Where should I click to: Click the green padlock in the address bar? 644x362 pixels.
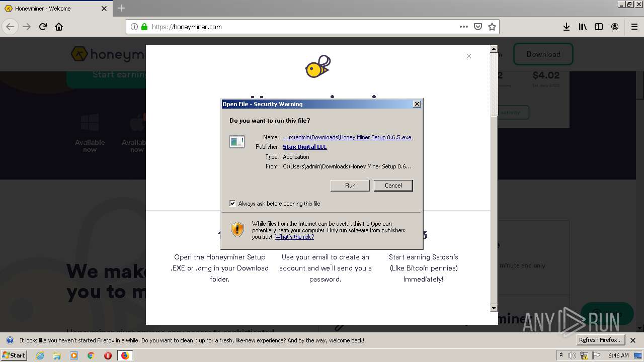(144, 27)
